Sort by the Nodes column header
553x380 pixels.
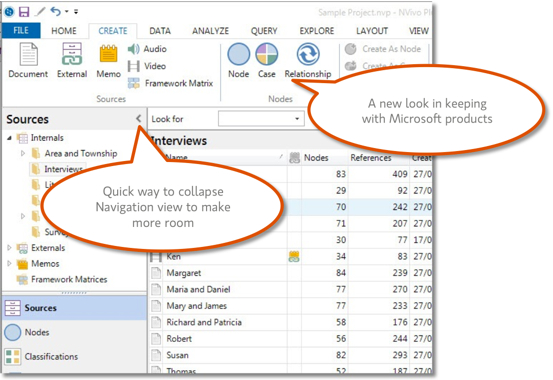[x=316, y=158]
